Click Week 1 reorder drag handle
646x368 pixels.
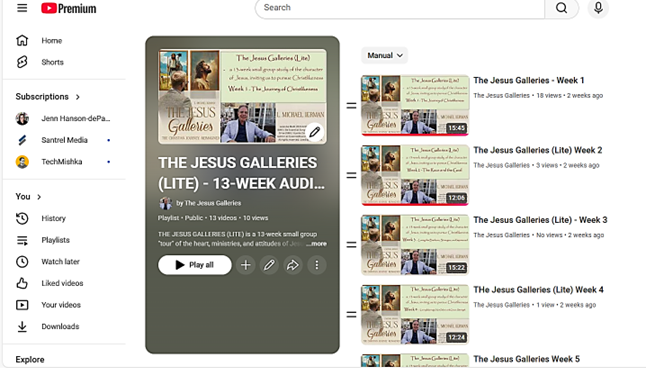click(x=351, y=106)
